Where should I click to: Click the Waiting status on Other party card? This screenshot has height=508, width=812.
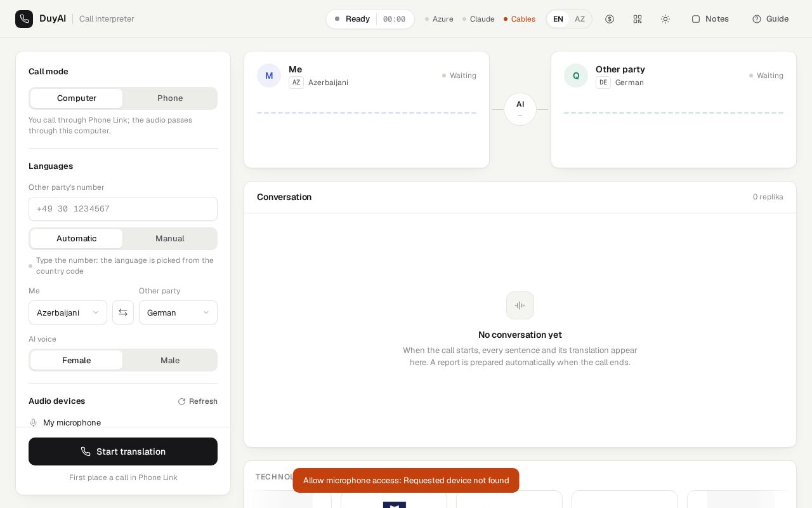click(x=766, y=76)
